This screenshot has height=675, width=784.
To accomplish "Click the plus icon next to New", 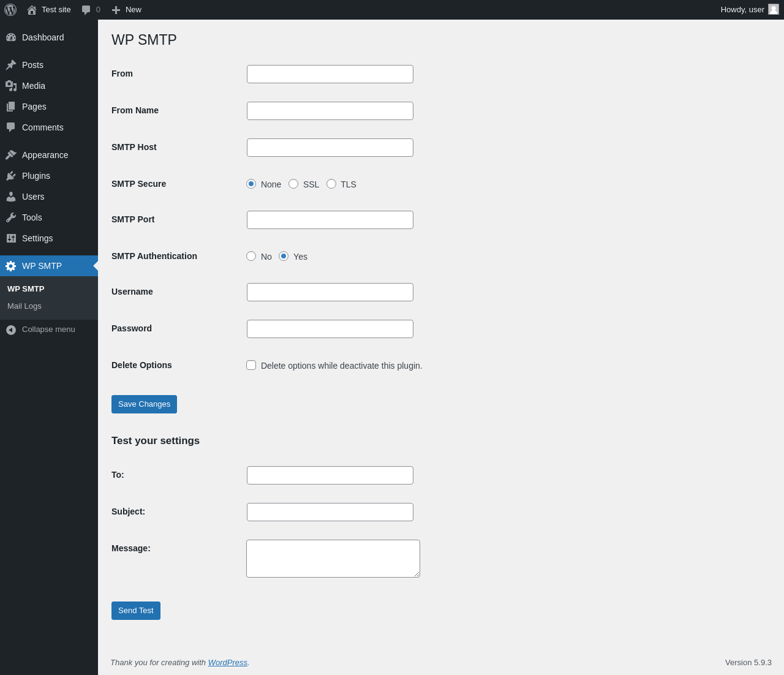I will point(116,10).
